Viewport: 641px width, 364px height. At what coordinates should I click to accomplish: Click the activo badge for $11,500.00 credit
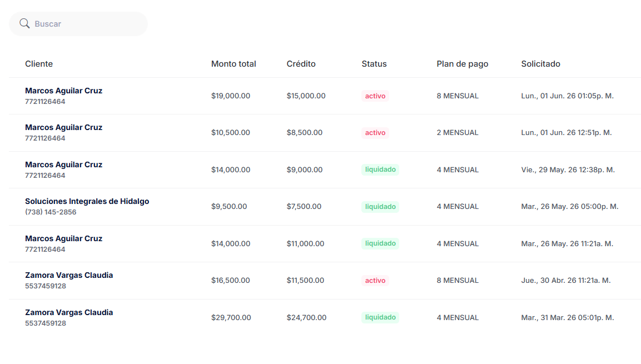coord(375,281)
